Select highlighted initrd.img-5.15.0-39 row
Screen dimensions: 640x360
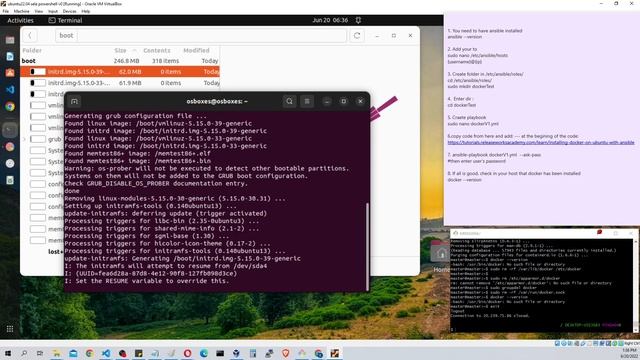coord(120,71)
